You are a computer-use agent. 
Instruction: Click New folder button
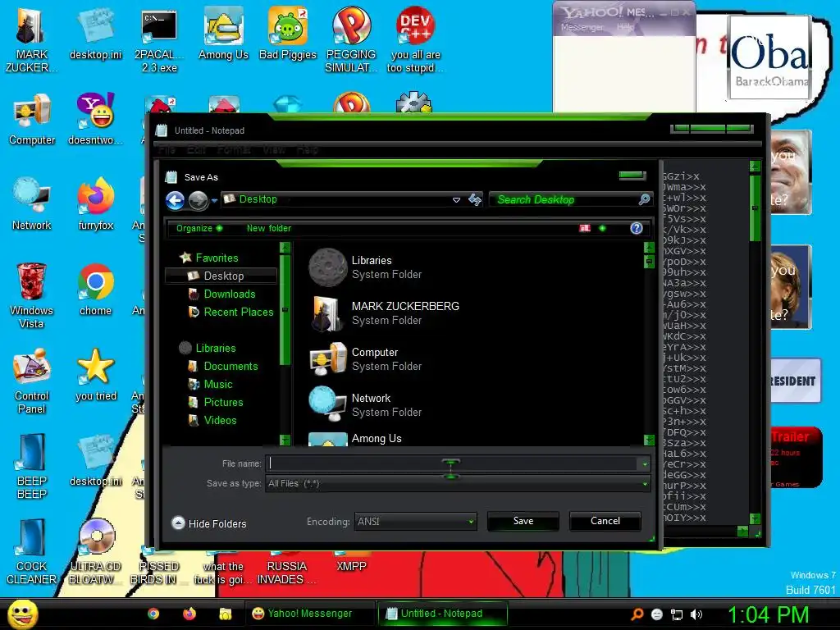click(x=269, y=228)
